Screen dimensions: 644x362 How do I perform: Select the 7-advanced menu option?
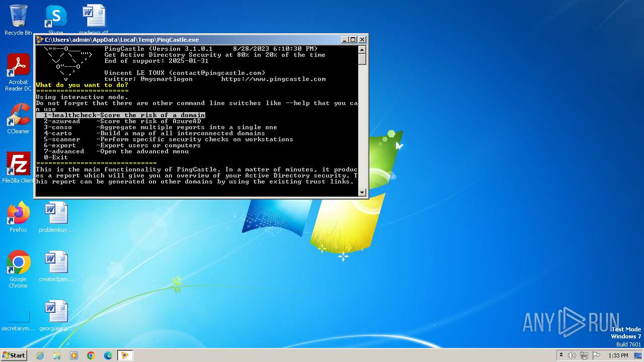[116, 151]
